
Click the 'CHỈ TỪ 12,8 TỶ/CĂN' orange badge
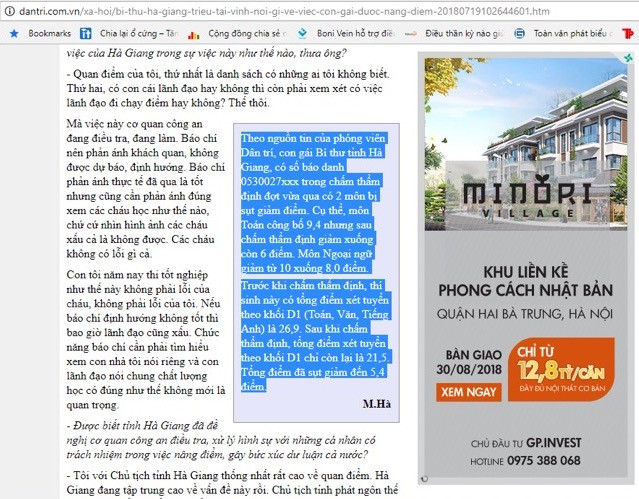562,369
